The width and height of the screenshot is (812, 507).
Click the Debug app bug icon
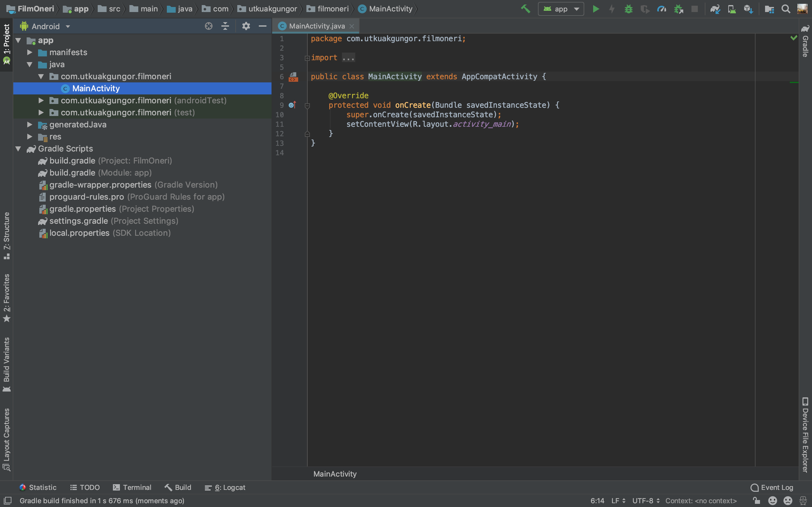click(x=628, y=9)
